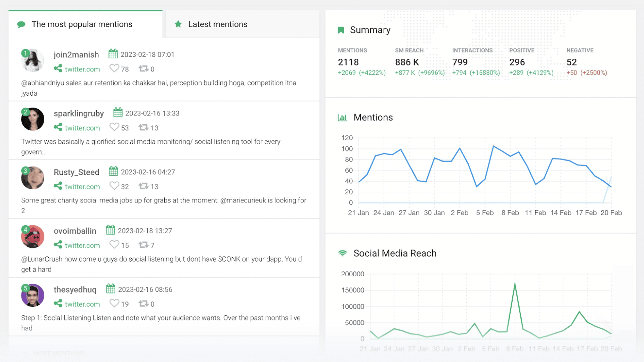644x362 pixels.
Task: Click the thesyedhuq username
Action: 75,289
